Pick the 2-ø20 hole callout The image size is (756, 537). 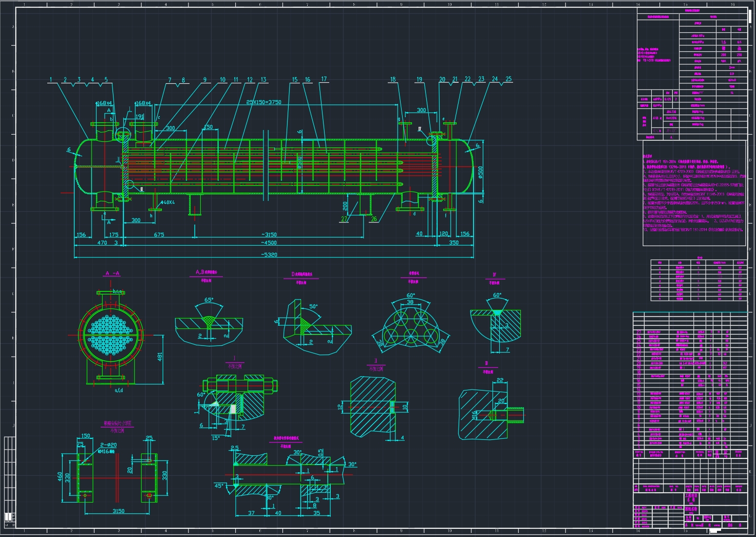coord(108,445)
